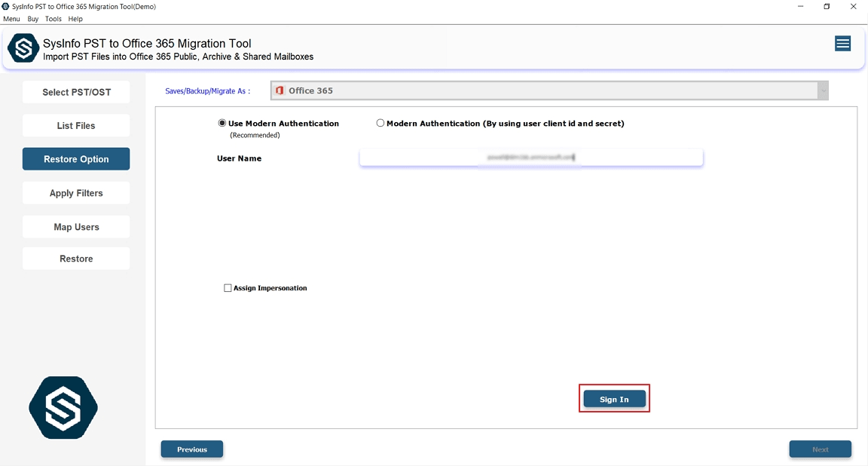The image size is (868, 466).
Task: Open the Restore step
Action: pyautogui.click(x=76, y=259)
